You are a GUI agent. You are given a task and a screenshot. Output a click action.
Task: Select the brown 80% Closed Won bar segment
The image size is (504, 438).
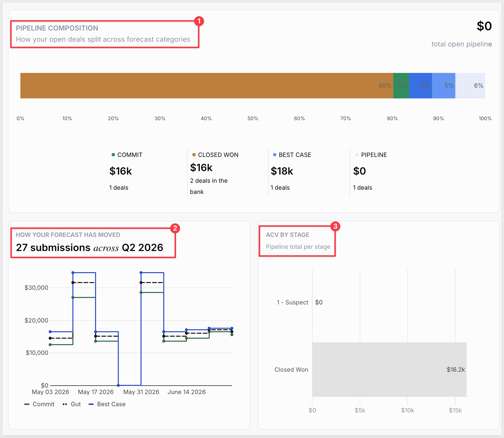[207, 86]
